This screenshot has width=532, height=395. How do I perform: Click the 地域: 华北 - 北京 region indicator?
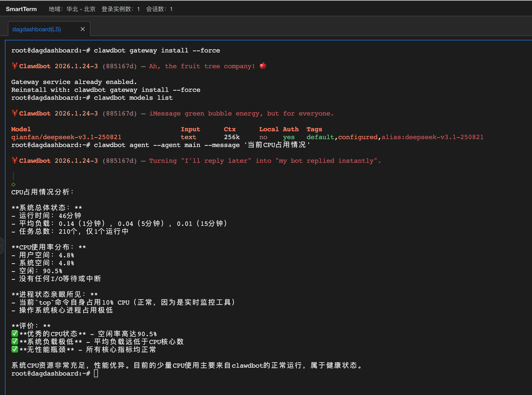[x=72, y=9]
